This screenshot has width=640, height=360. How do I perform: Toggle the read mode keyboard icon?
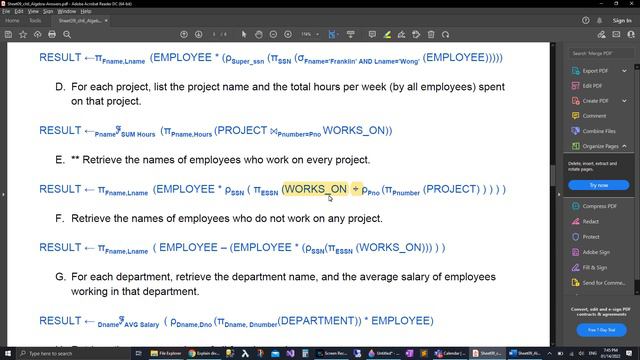[351, 35]
